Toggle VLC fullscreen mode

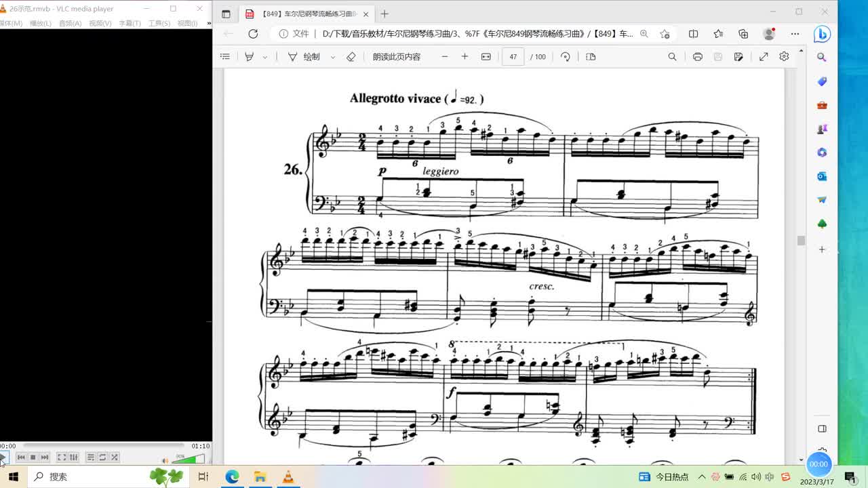coord(62,457)
